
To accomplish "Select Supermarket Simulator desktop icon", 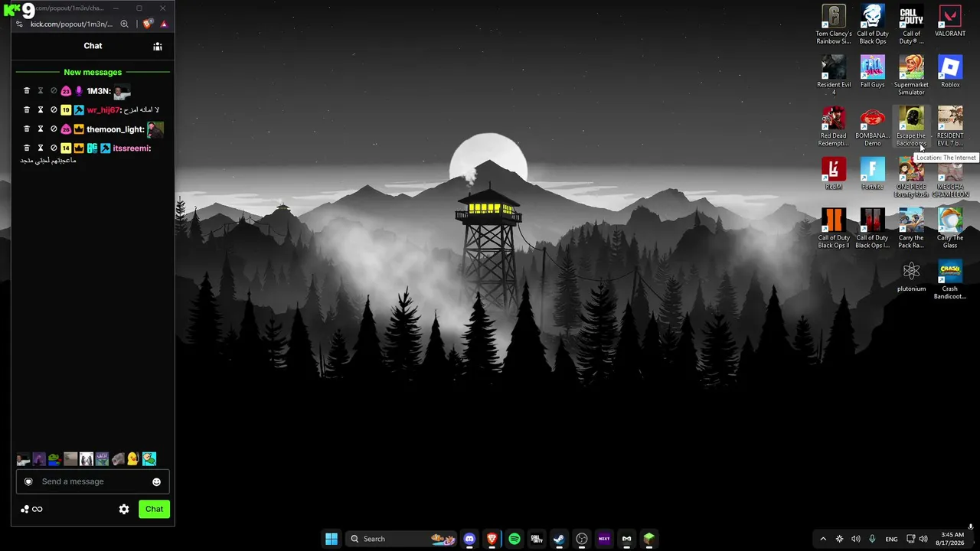I will tap(911, 76).
